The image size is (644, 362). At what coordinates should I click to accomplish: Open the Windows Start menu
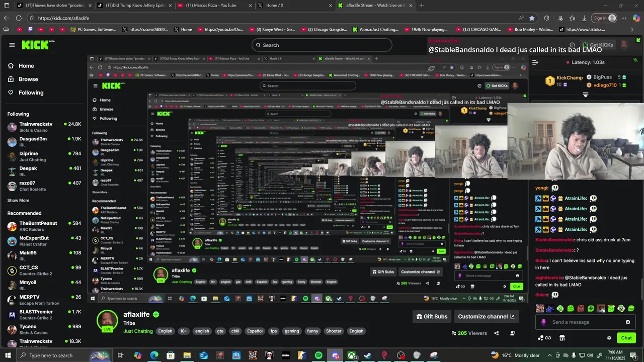pyautogui.click(x=8, y=355)
